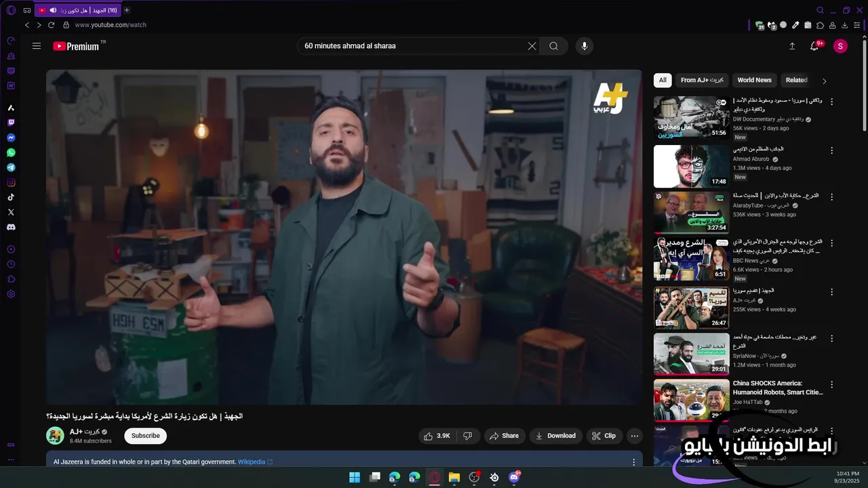Viewport: 868px width, 488px height.
Task: Download the video
Action: [555, 436]
